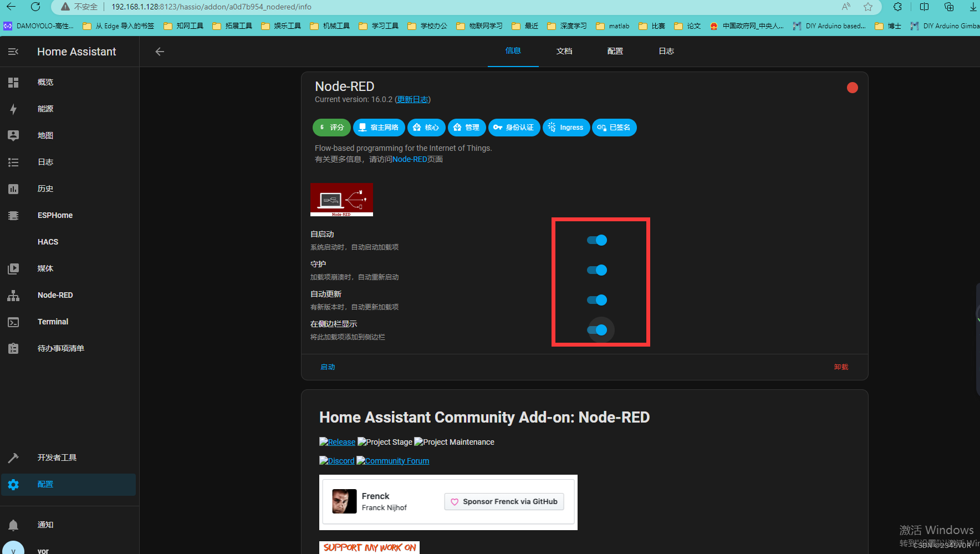Click the 宿主网络 host network chip

point(379,128)
